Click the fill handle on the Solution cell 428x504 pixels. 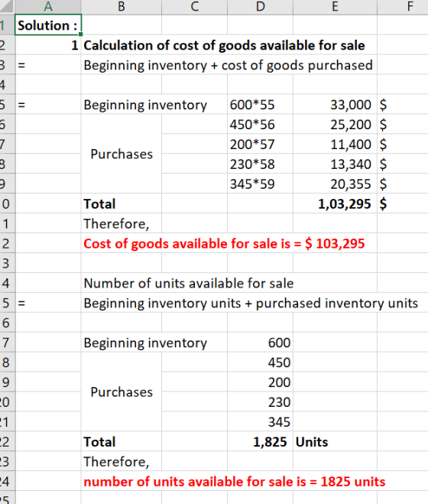(x=81, y=34)
